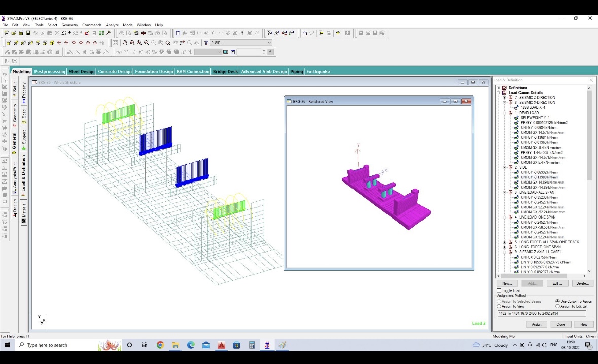Click STAAD.Pro icon in Windows taskbar
Image resolution: width=598 pixels, height=364 pixels.
[x=267, y=345]
